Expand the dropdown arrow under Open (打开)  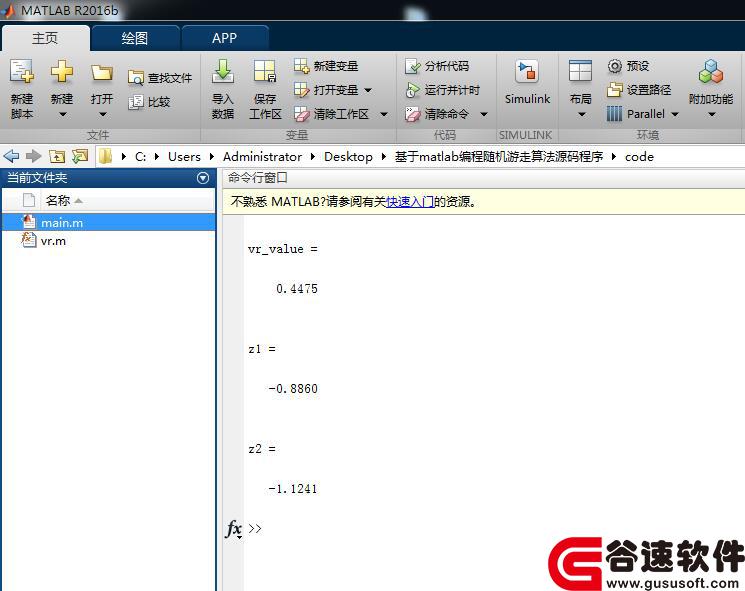pos(102,114)
